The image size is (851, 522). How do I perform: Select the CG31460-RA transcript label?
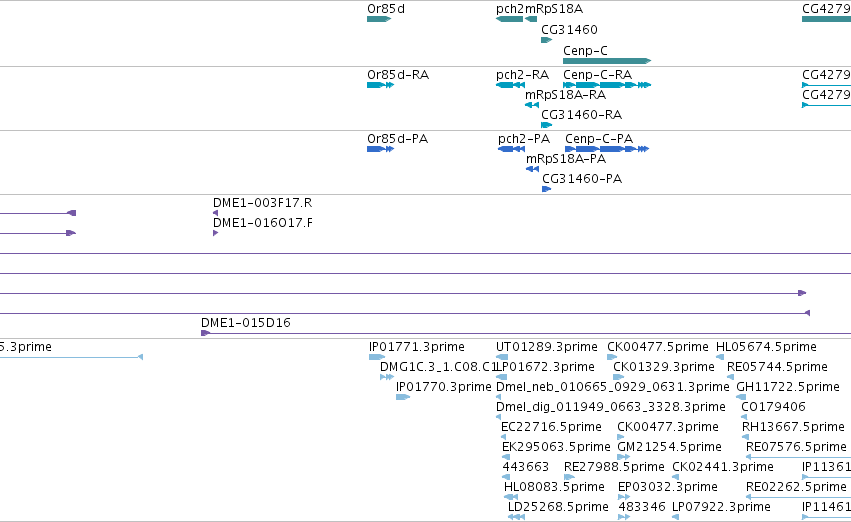click(x=581, y=115)
